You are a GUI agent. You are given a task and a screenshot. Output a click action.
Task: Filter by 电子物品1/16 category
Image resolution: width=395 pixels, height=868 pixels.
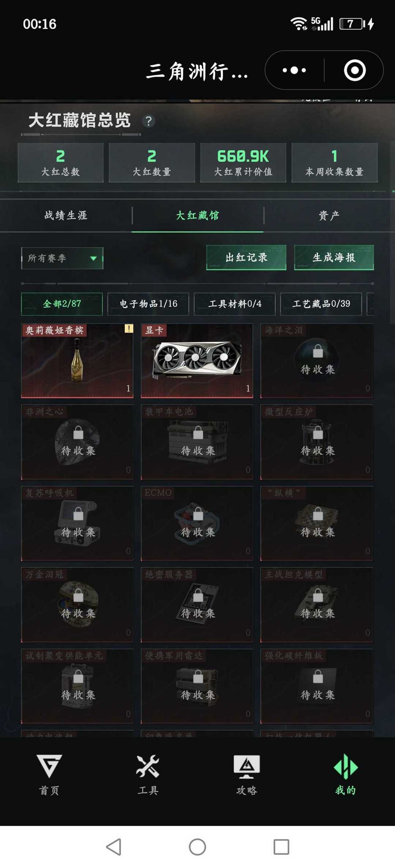148,304
